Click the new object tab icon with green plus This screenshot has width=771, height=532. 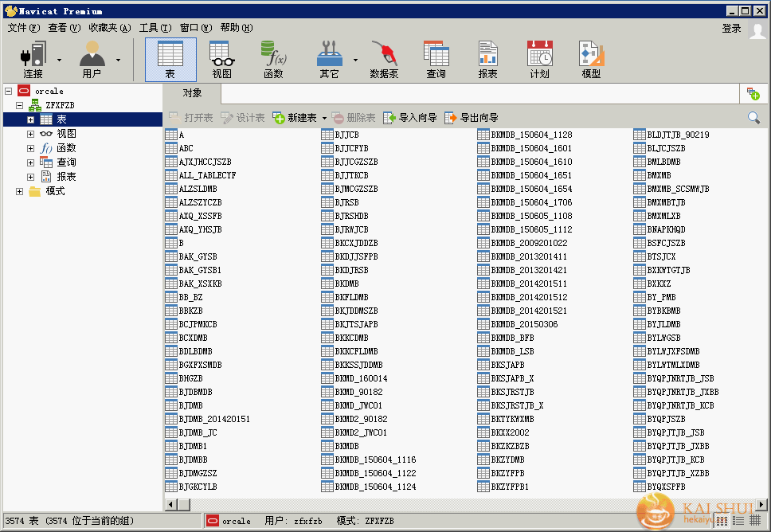coord(753,93)
